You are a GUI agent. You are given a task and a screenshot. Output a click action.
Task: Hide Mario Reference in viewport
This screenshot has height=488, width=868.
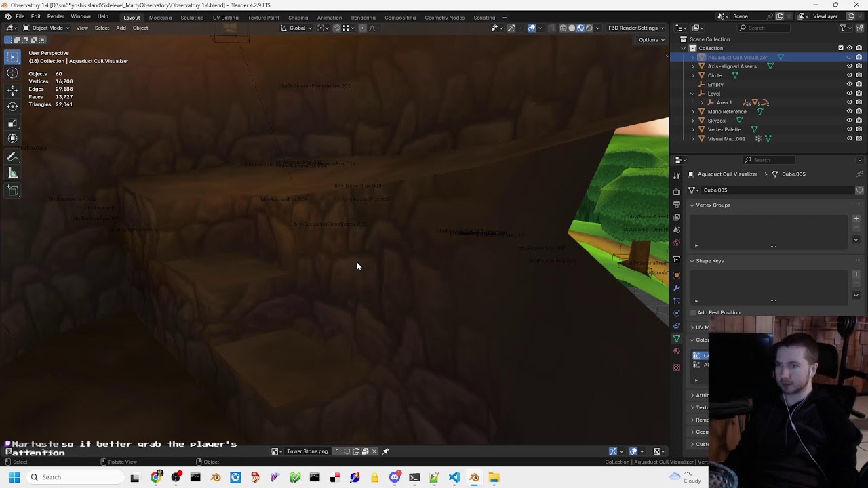pyautogui.click(x=849, y=112)
